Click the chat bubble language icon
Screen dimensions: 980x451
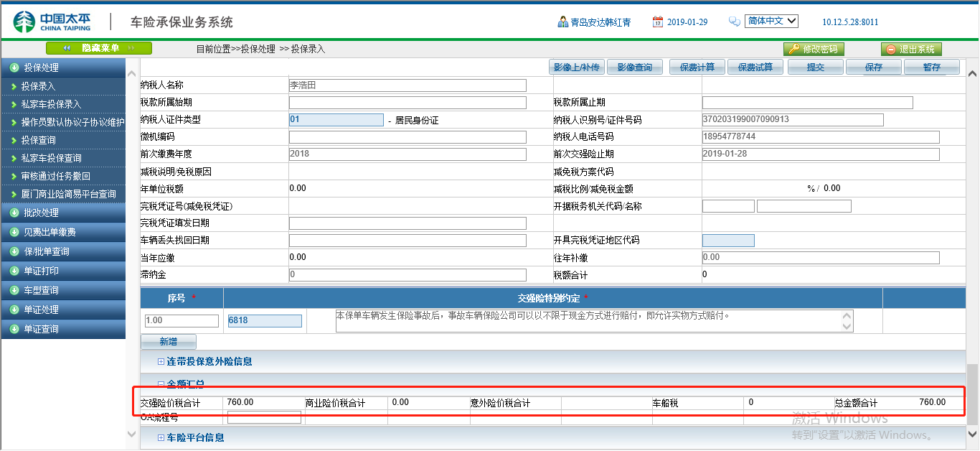(734, 22)
